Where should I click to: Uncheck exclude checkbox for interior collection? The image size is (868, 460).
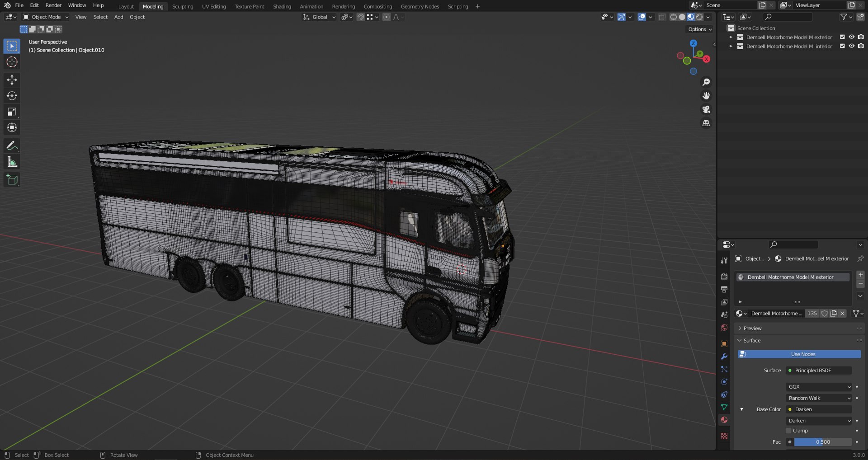[842, 46]
